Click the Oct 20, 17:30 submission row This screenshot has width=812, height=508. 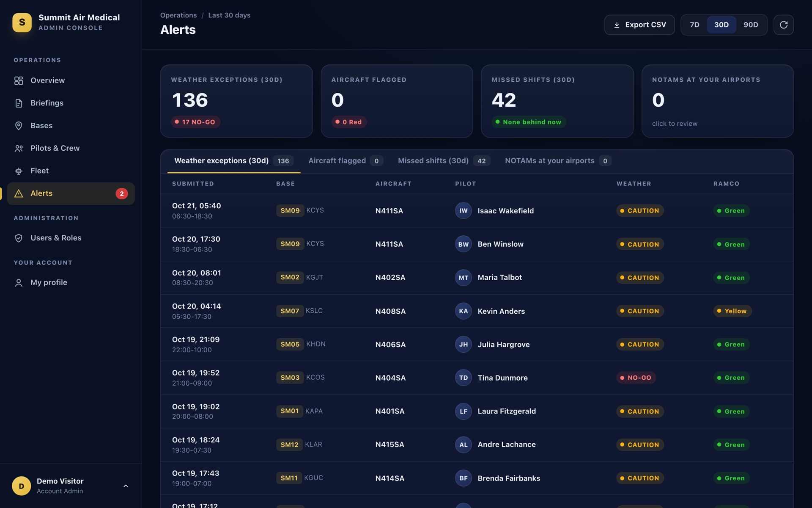point(477,244)
